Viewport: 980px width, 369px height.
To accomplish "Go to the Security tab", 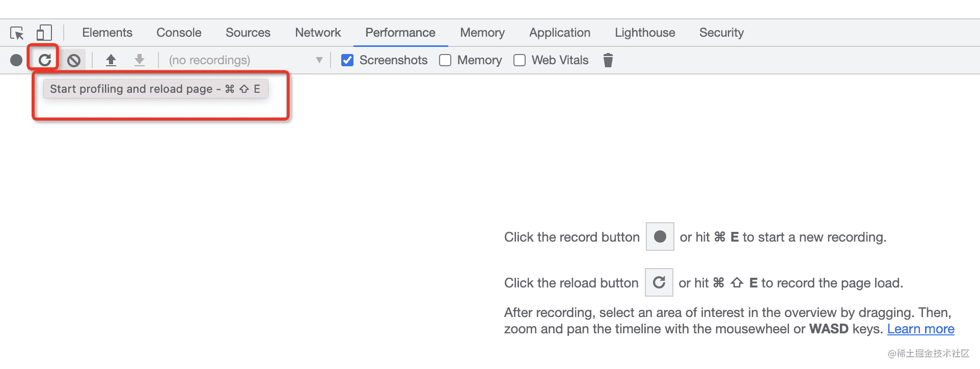I will [721, 33].
